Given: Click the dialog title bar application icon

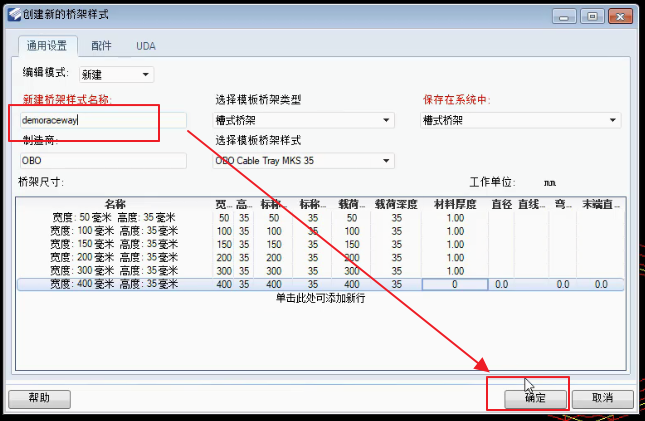Looking at the screenshot, I should tap(14, 15).
